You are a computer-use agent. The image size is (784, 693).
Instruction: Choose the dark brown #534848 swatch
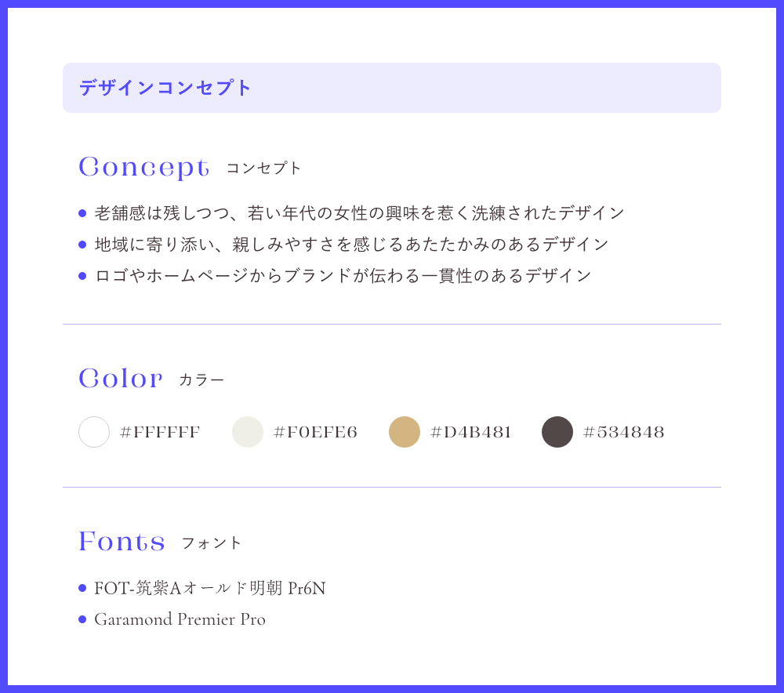pyautogui.click(x=557, y=431)
